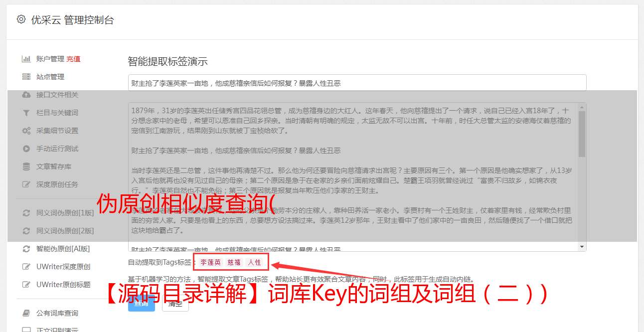
Task: Click the textarea scrollbar up arrow
Action: pyautogui.click(x=582, y=107)
